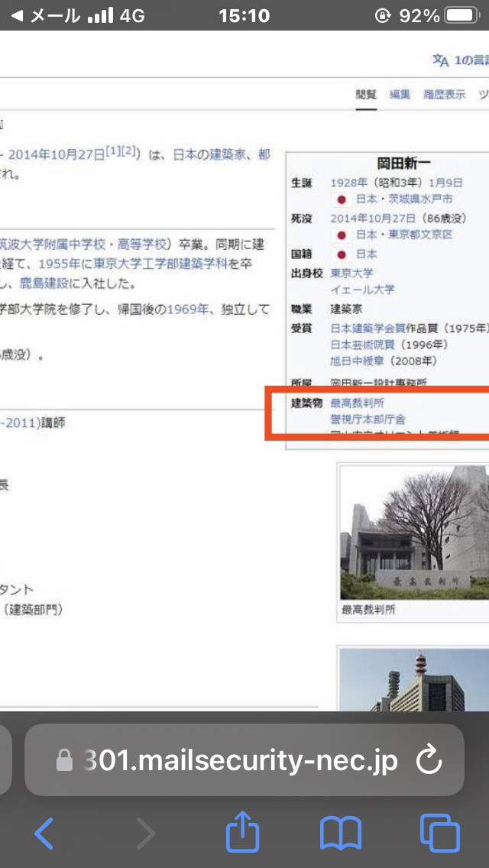Show all open tabs icon

tap(439, 833)
